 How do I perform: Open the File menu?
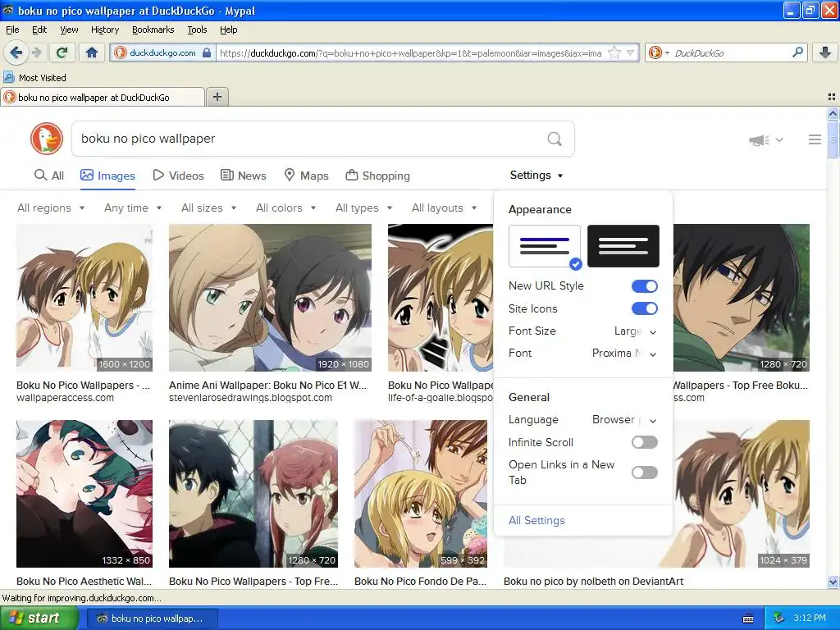(12, 30)
